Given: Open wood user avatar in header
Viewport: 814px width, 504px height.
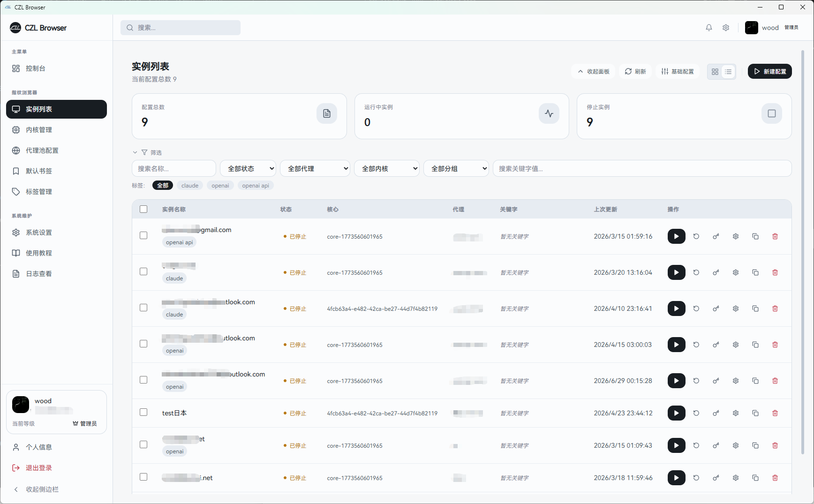Looking at the screenshot, I should pyautogui.click(x=752, y=28).
